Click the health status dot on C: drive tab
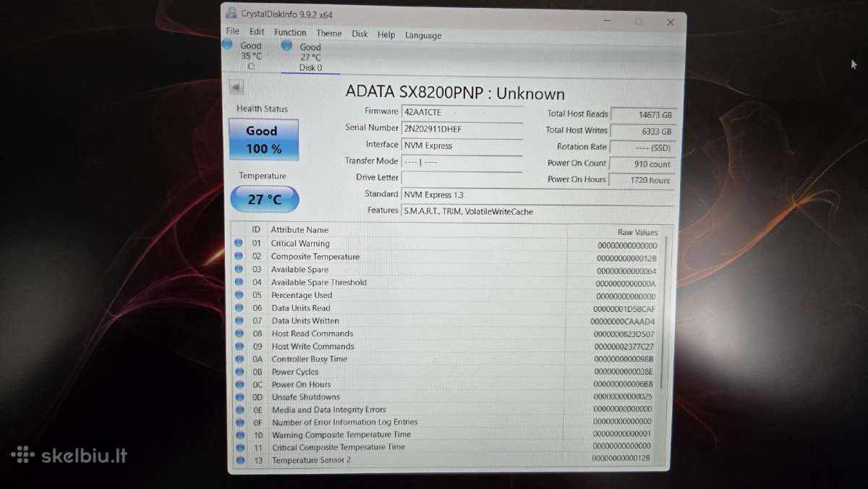Viewport: 868px width, 489px height. click(x=227, y=44)
